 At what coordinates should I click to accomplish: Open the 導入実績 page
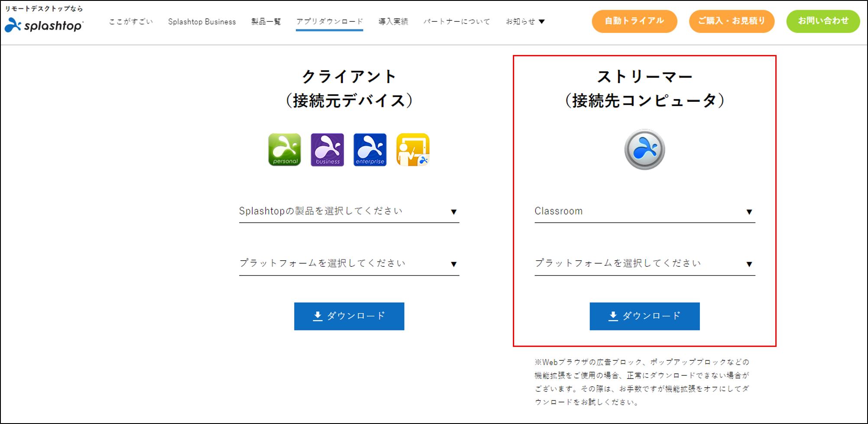393,22
